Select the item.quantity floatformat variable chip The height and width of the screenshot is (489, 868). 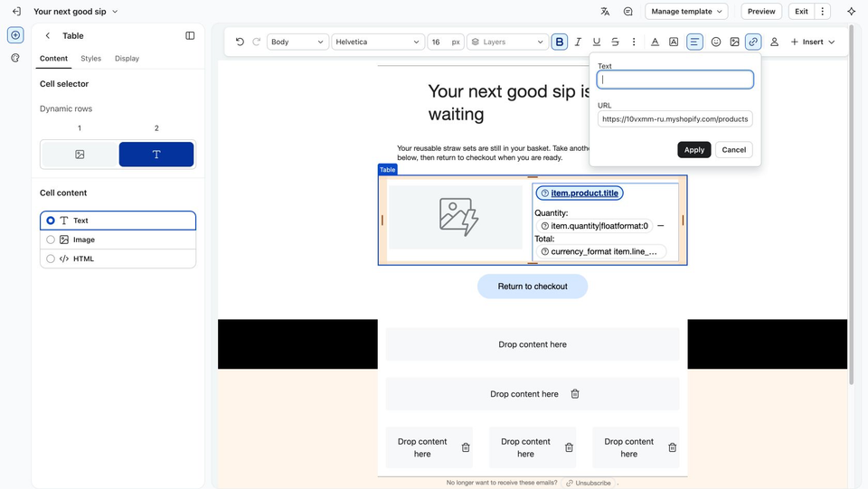(x=594, y=226)
